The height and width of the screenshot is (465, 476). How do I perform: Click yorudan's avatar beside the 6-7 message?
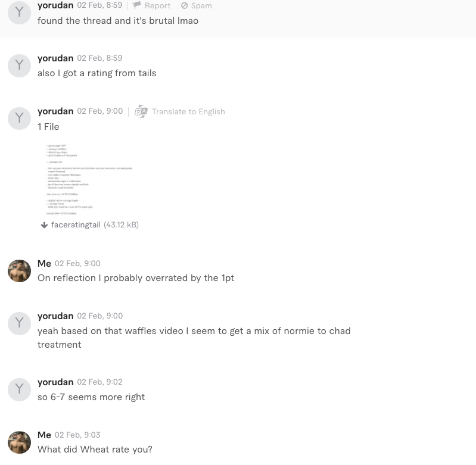click(19, 389)
